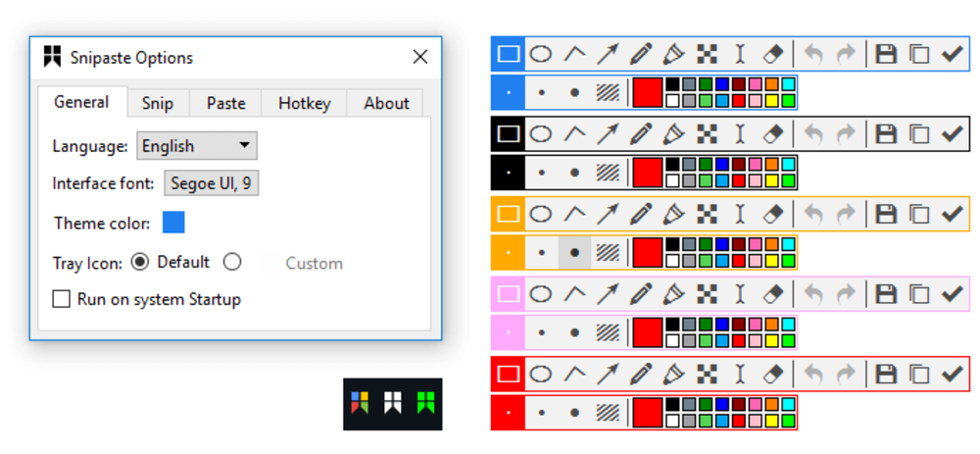Select large dot size in orange toolbar
Viewport: 980px width, 454px height.
(x=574, y=253)
